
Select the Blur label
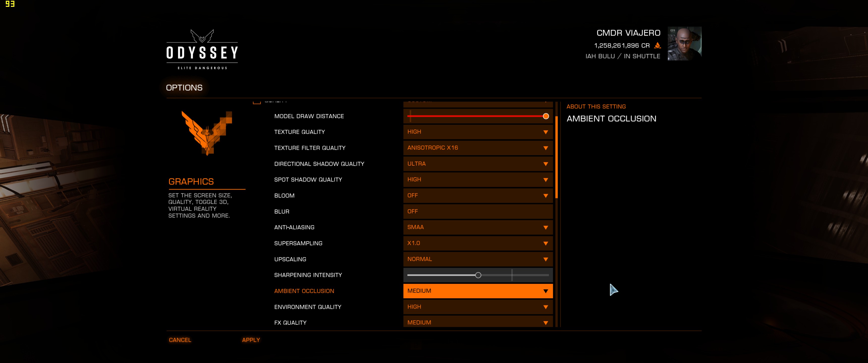(282, 211)
